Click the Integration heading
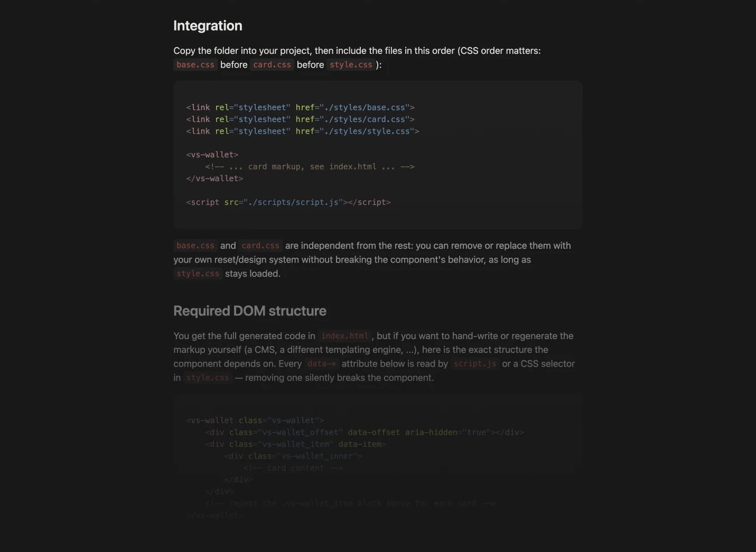This screenshot has width=756, height=552. click(208, 26)
